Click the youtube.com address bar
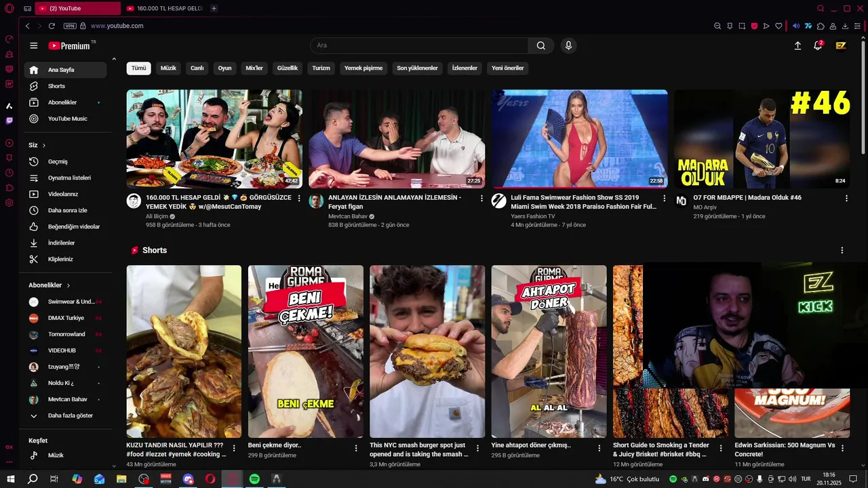 (x=117, y=26)
